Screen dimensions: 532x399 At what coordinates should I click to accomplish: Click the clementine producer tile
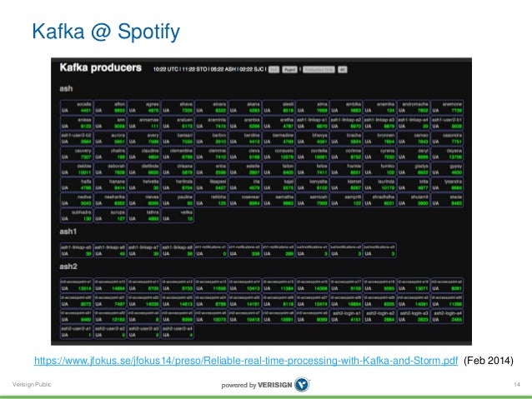click(x=178, y=154)
